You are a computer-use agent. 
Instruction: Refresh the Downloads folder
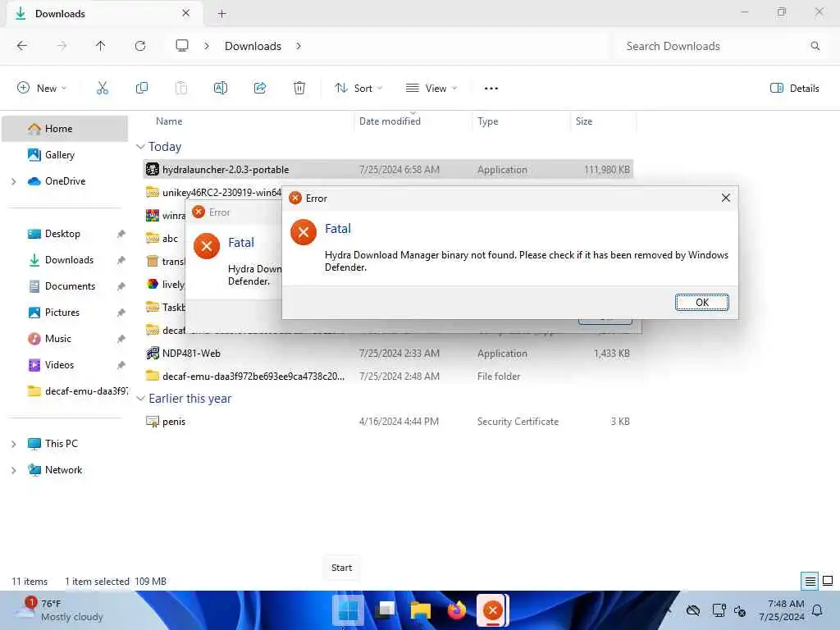[x=140, y=46]
